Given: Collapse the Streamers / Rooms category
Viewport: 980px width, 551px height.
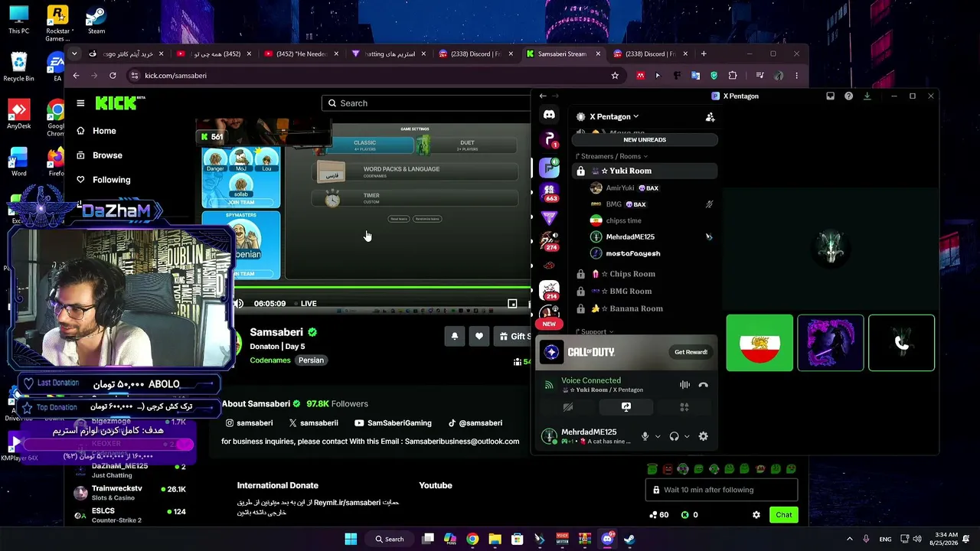Looking at the screenshot, I should 612,156.
